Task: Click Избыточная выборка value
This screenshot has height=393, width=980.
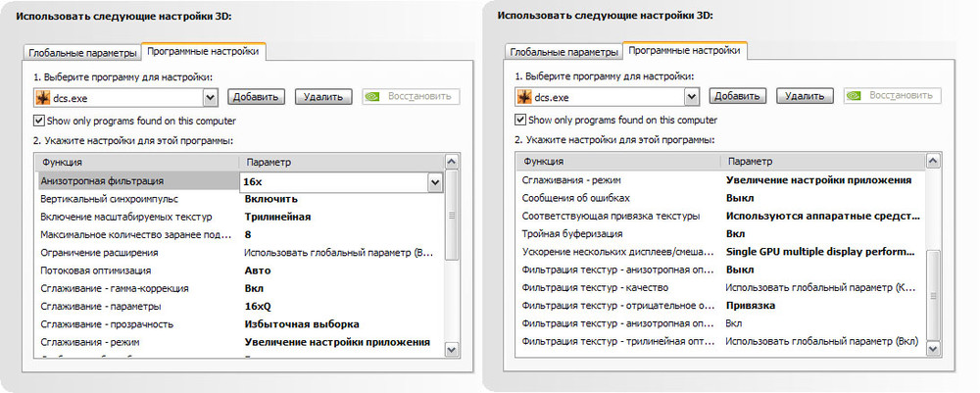Action: [x=301, y=325]
